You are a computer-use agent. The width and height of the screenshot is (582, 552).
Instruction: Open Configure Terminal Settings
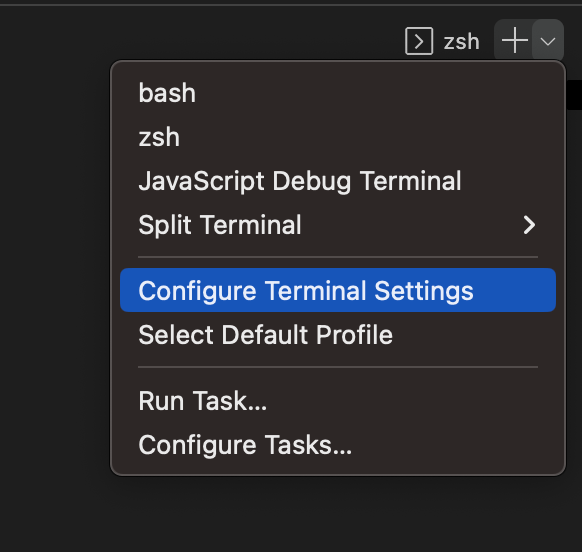tap(338, 290)
